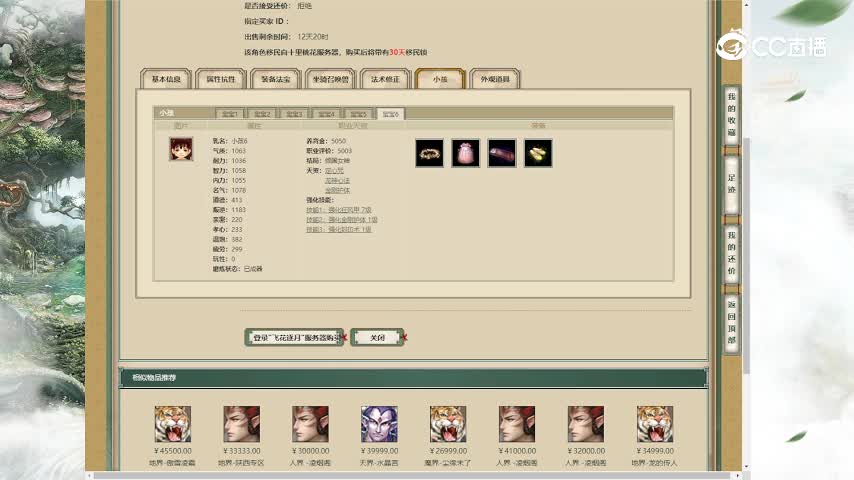
Task: Open the 法术修正 tab
Action: pos(385,79)
